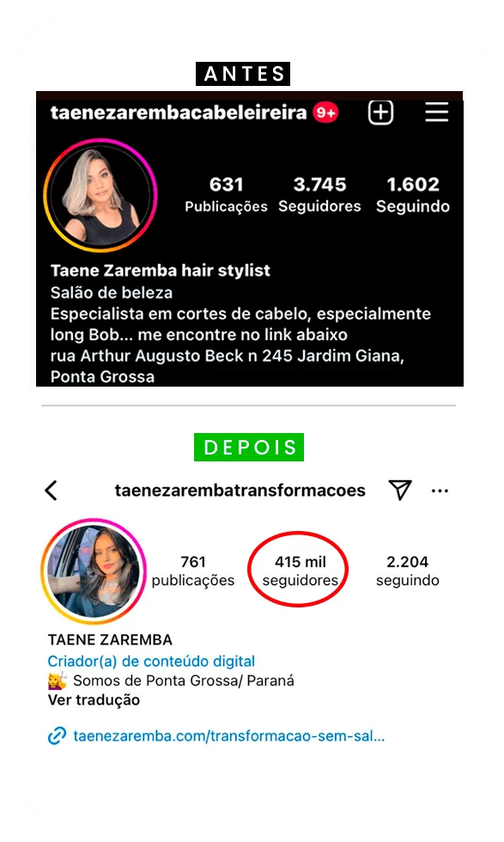Image resolution: width=504 pixels, height=842 pixels.
Task: Select the taenezarembacabeleireira username header
Action: pos(179,113)
